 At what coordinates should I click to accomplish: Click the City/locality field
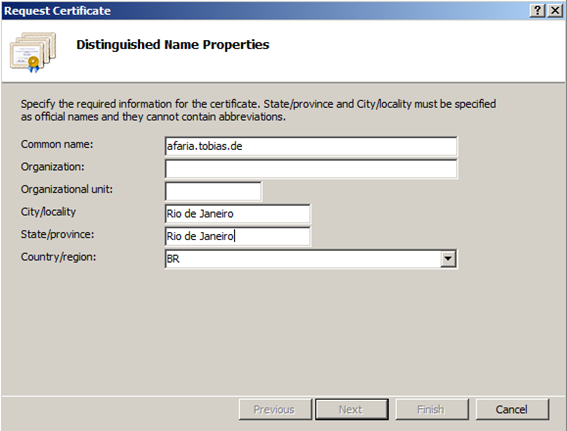pos(238,213)
